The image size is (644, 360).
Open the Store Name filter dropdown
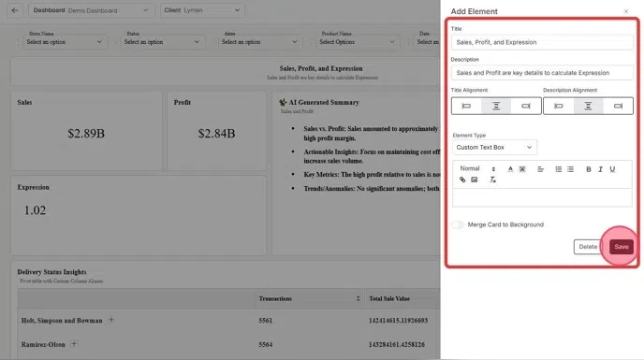65,42
